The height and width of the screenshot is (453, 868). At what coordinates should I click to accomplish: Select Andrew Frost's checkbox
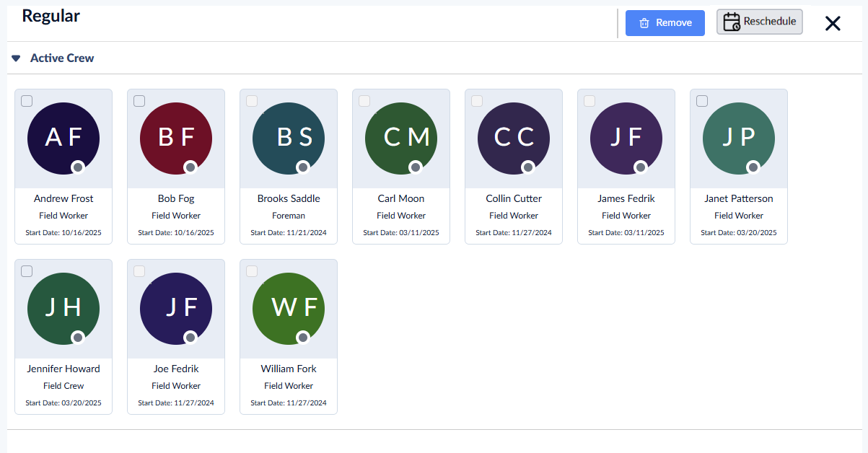tap(27, 101)
